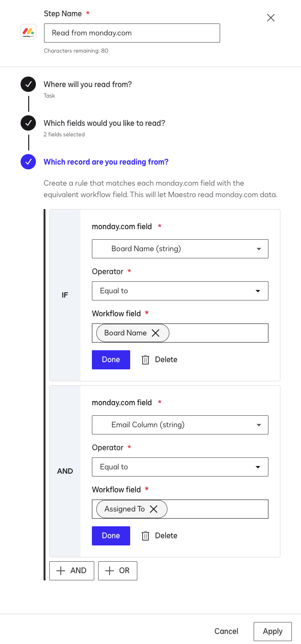Click the monday.com logo icon
301x644 pixels.
tap(29, 32)
